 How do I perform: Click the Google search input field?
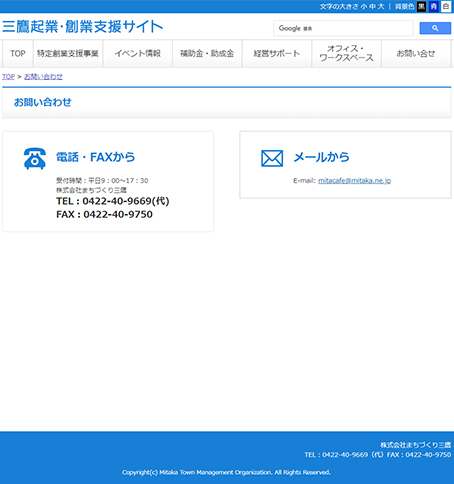click(343, 28)
